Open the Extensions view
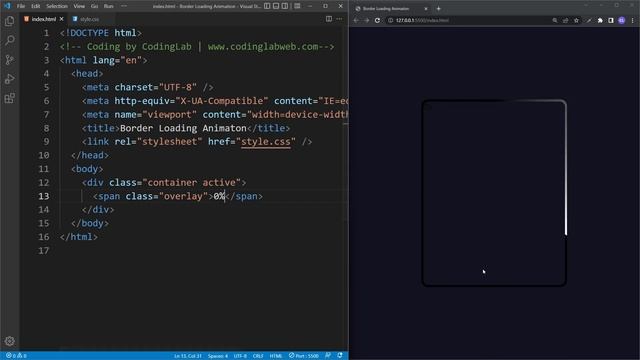The height and width of the screenshot is (360, 640). 9,98
